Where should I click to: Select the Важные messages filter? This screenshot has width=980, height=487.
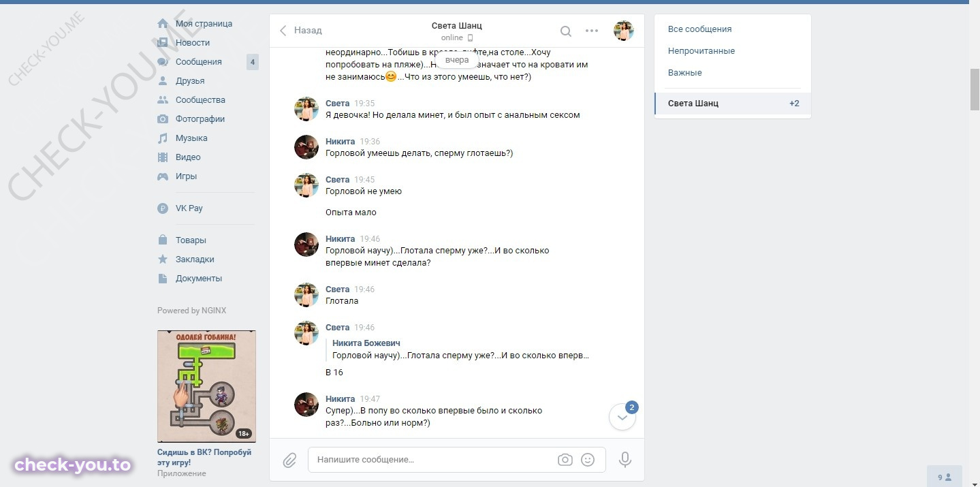[685, 73]
